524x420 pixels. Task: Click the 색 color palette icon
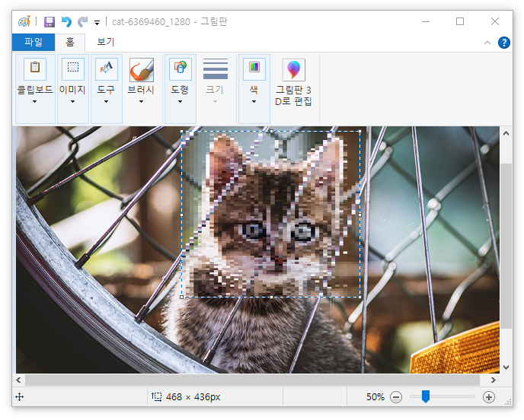tap(254, 68)
